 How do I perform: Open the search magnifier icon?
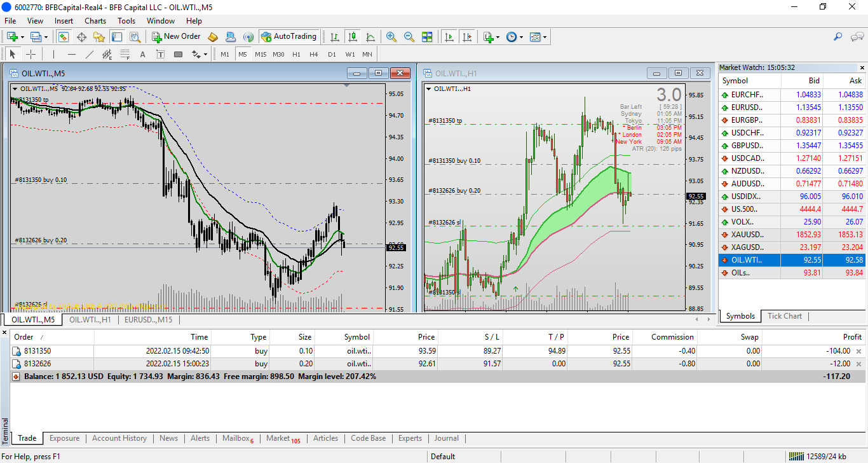click(838, 37)
